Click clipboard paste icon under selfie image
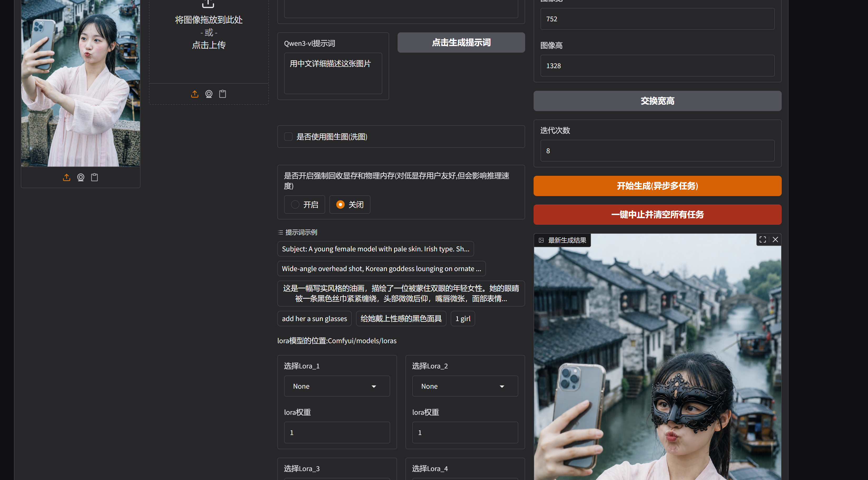The width and height of the screenshot is (868, 480). click(x=94, y=177)
